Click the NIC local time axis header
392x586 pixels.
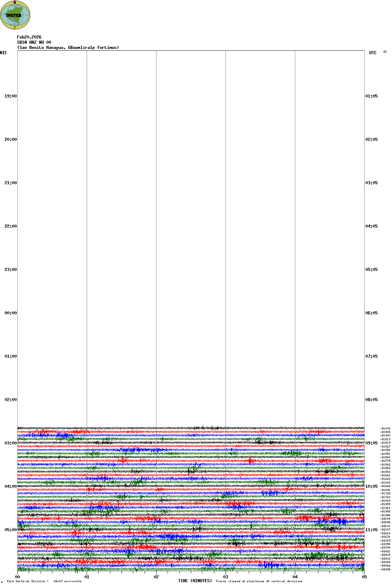(3, 53)
